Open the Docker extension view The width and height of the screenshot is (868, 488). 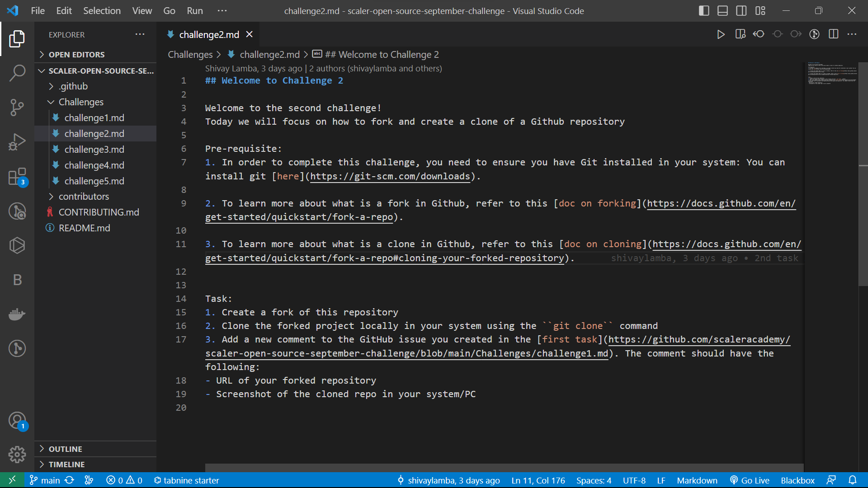click(x=17, y=314)
